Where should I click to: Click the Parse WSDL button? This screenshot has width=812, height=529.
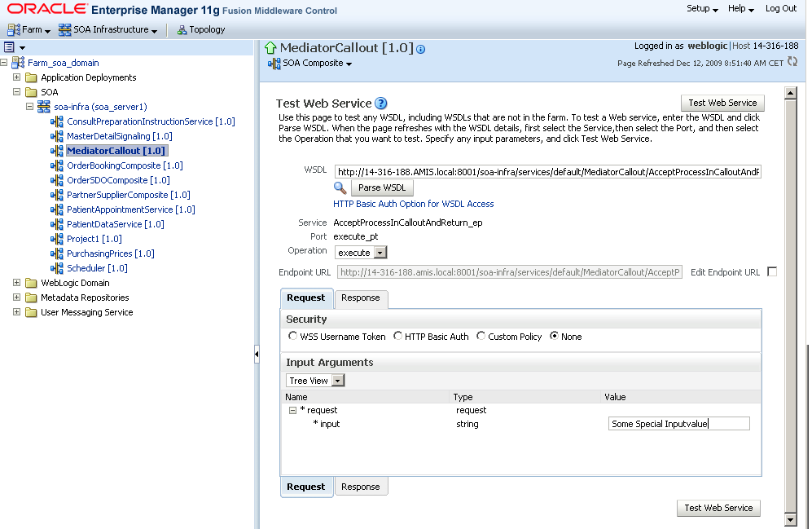[x=382, y=187]
